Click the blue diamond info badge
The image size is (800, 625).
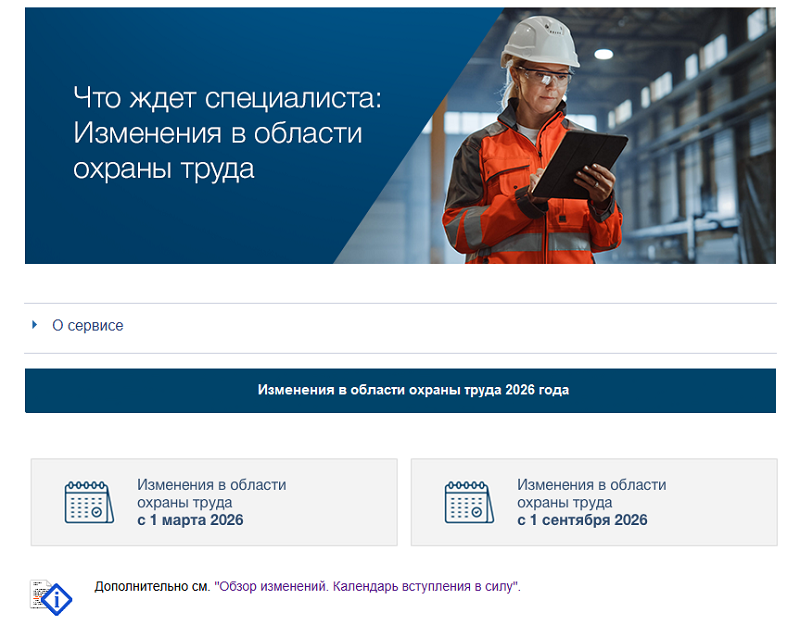57,600
